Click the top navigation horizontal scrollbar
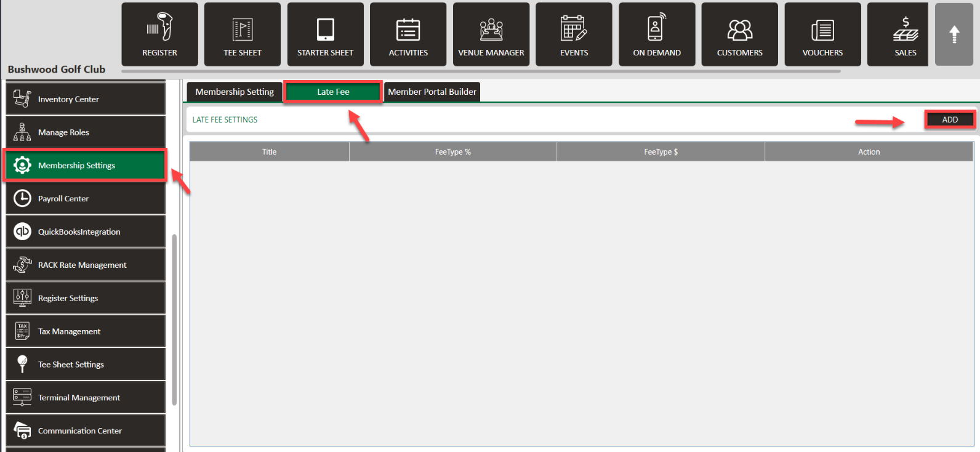The width and height of the screenshot is (980, 452). (481, 71)
